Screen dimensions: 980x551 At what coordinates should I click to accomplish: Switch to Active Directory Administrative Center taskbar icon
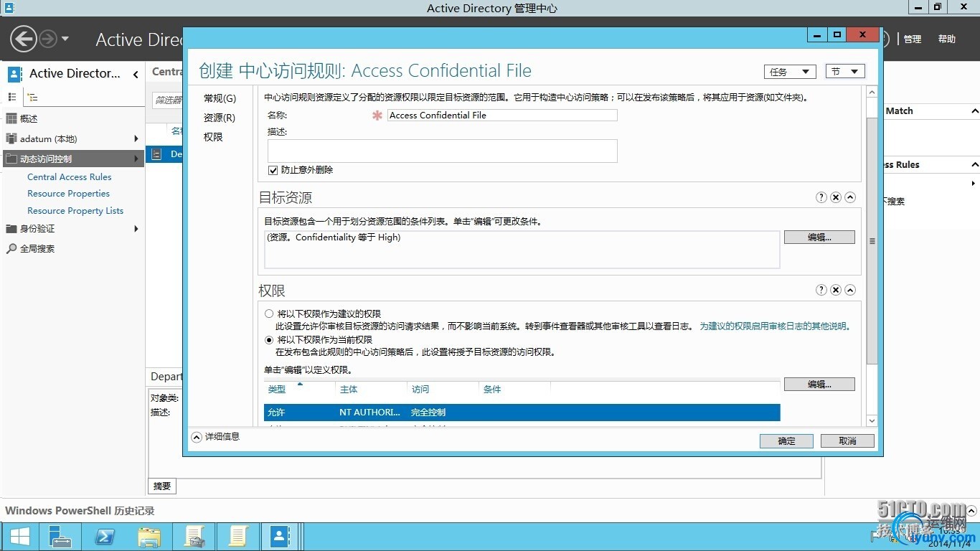[280, 537]
